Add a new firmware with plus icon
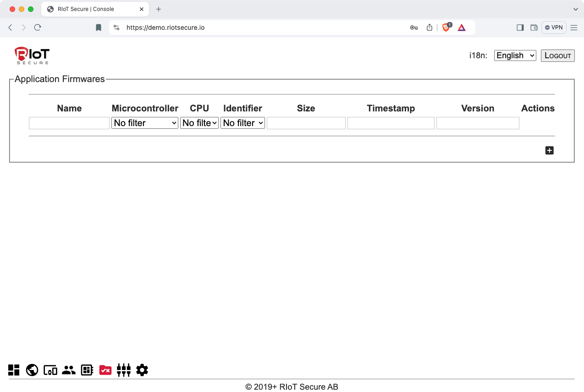This screenshot has height=392, width=584. (549, 150)
